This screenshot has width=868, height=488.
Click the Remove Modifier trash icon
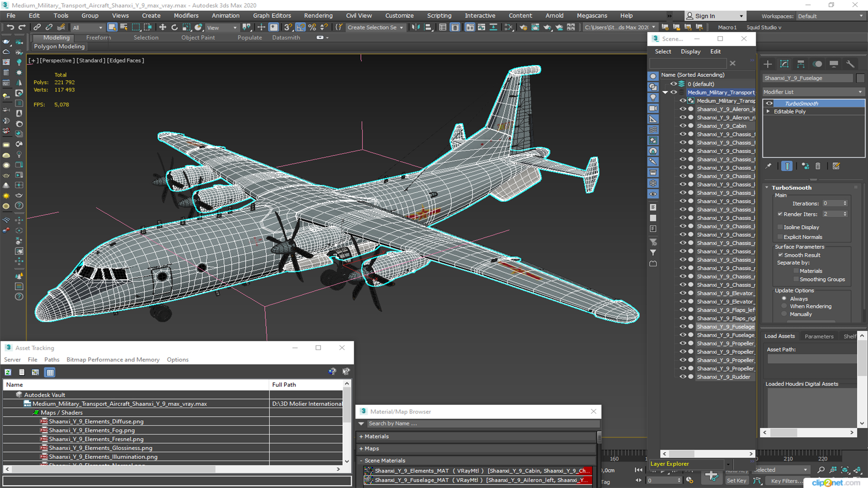pyautogui.click(x=818, y=166)
